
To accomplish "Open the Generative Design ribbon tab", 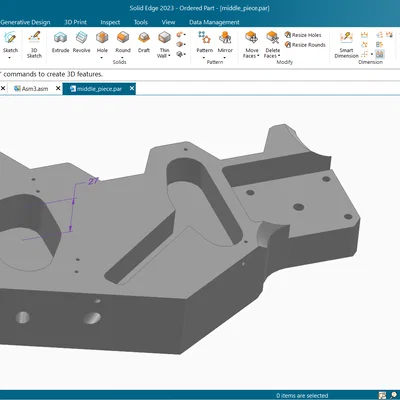I will coord(25,22).
